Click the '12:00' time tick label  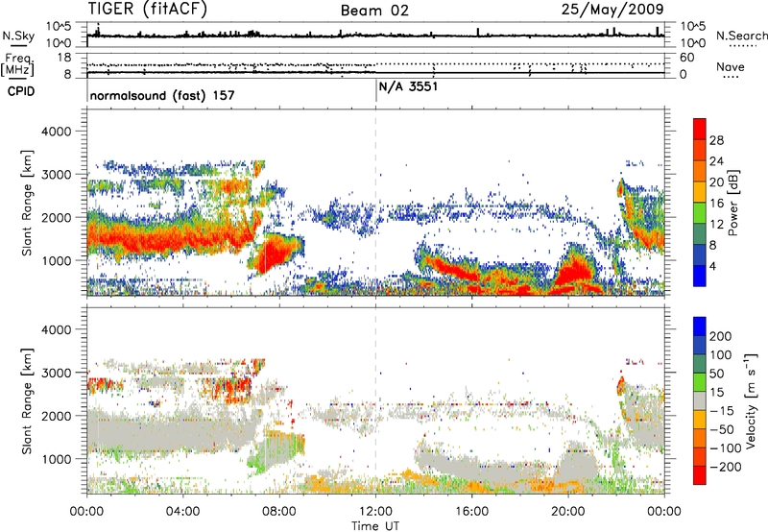tap(375, 512)
